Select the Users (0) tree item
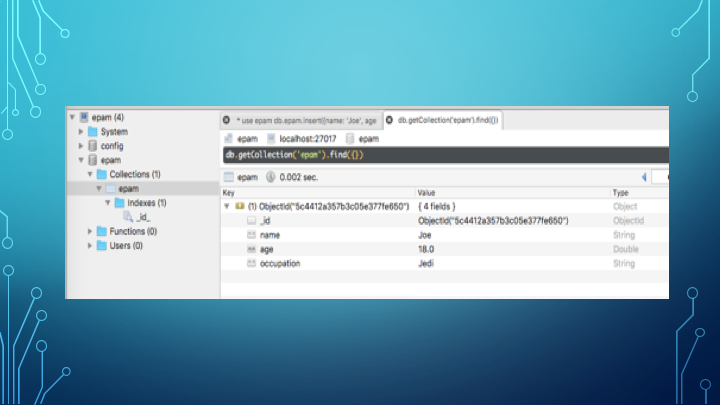 pos(126,246)
